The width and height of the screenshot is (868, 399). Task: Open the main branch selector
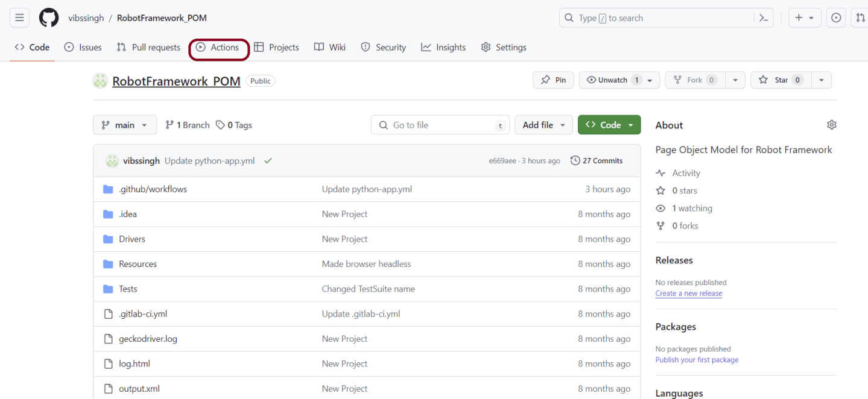point(125,125)
